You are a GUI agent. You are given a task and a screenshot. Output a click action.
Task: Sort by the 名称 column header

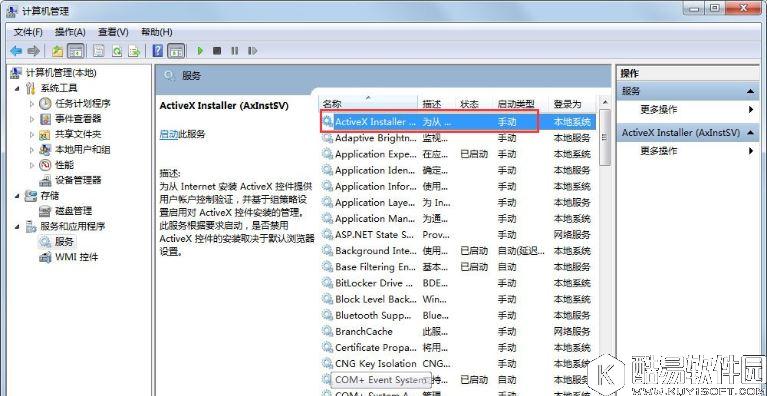[x=369, y=104]
